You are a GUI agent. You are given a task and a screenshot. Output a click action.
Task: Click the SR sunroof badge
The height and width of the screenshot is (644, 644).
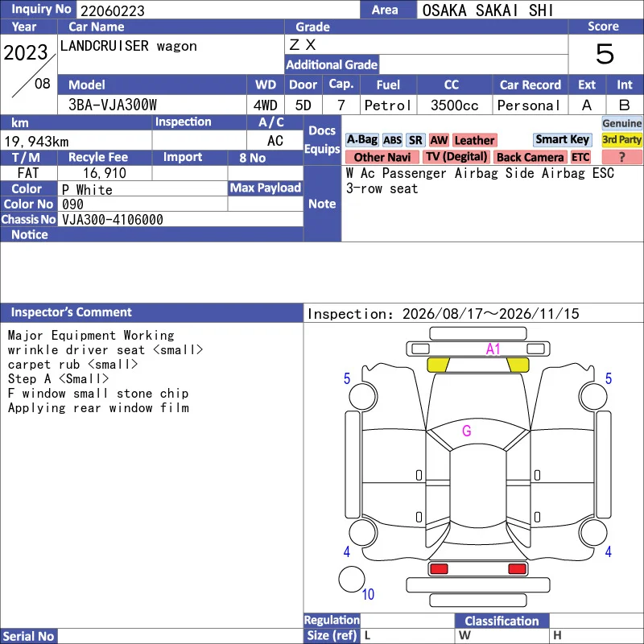coord(415,140)
